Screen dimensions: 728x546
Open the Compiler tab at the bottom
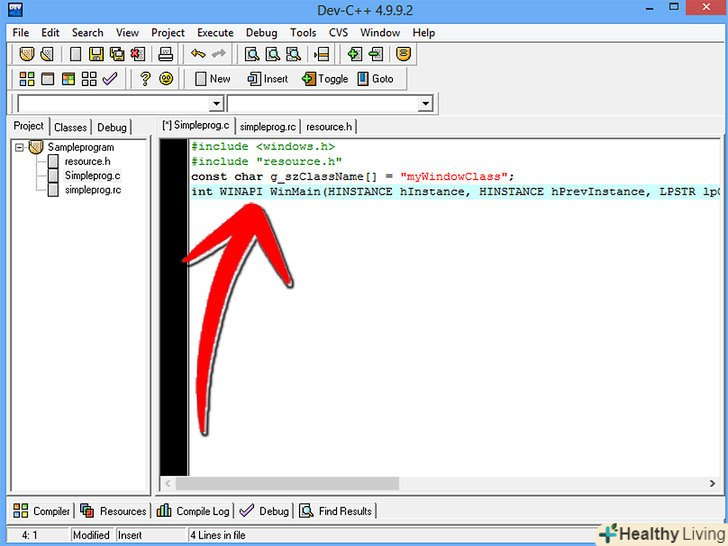click(x=41, y=511)
